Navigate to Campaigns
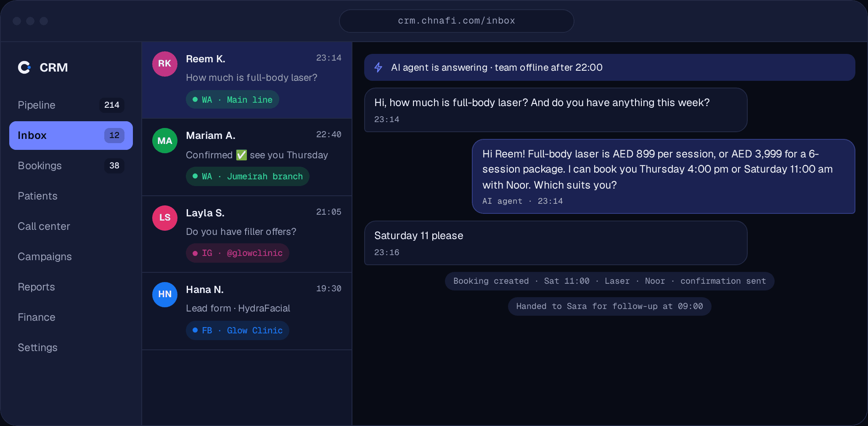The height and width of the screenshot is (426, 868). [x=71, y=257]
